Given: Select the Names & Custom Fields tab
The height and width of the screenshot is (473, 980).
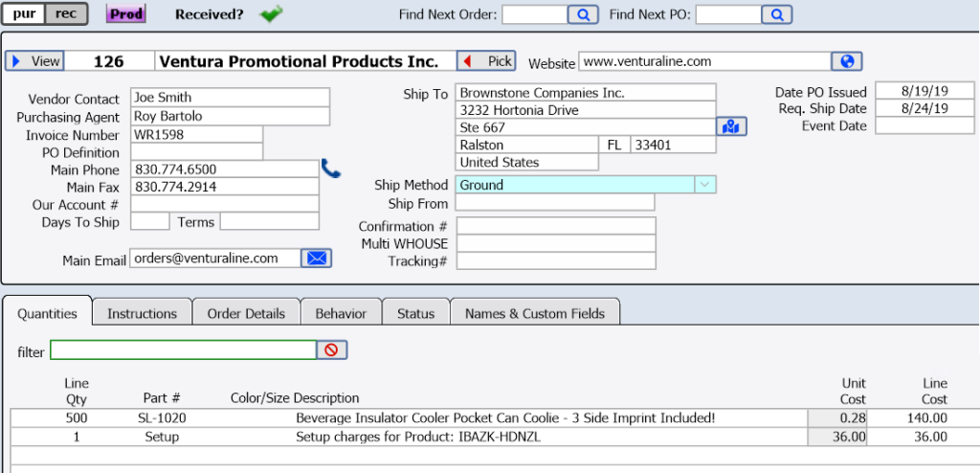Looking at the screenshot, I should pos(535,313).
